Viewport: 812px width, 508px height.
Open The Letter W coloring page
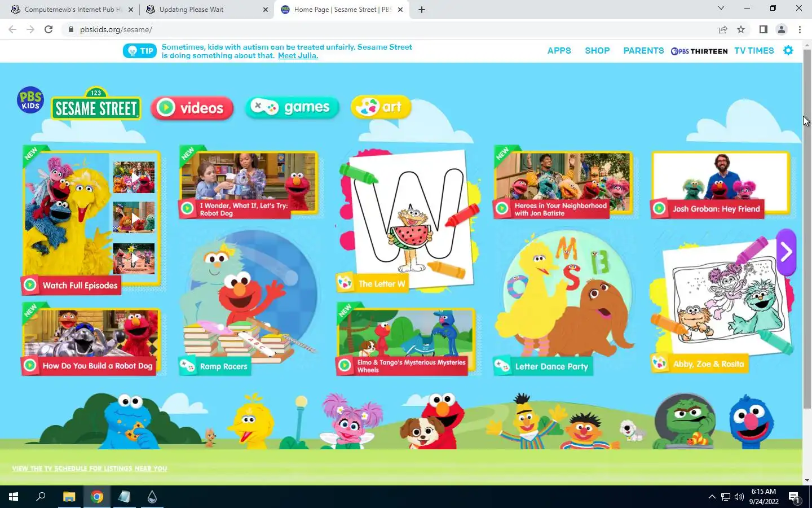(408, 220)
